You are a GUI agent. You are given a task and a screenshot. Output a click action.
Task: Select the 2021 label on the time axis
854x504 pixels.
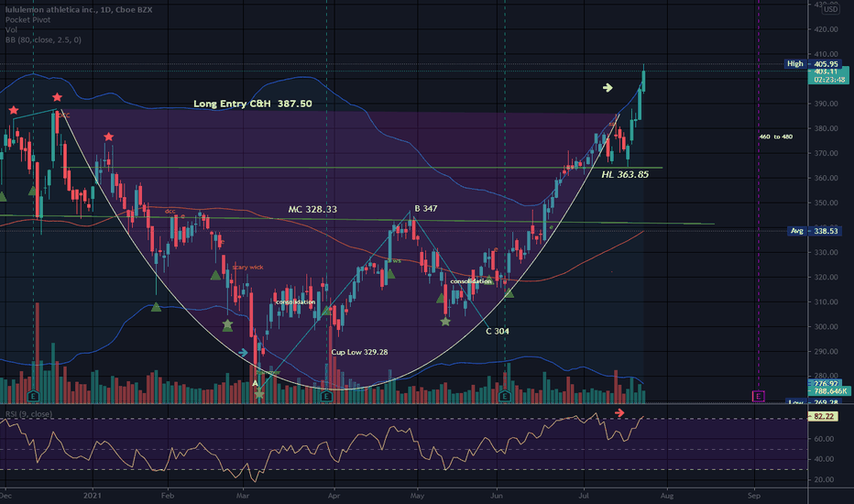pos(92,496)
